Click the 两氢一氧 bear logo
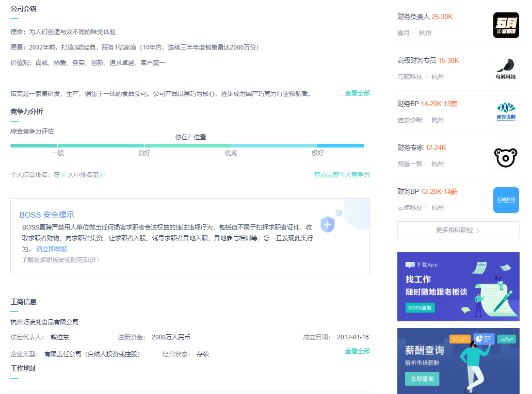The image size is (532, 394). coord(506,156)
